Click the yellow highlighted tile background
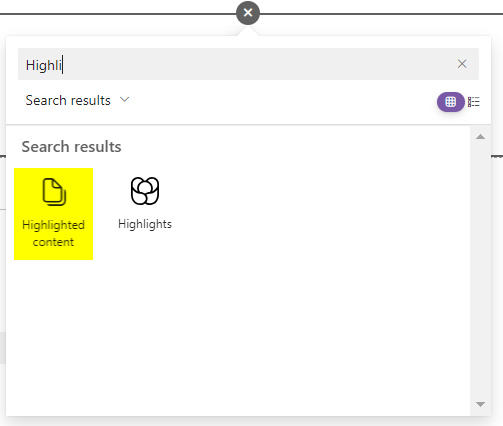This screenshot has height=426, width=503. point(53,214)
